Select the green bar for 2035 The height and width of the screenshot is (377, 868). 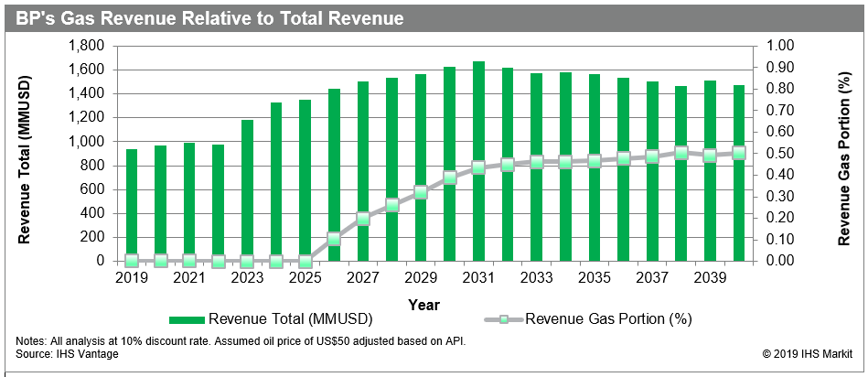tap(594, 167)
